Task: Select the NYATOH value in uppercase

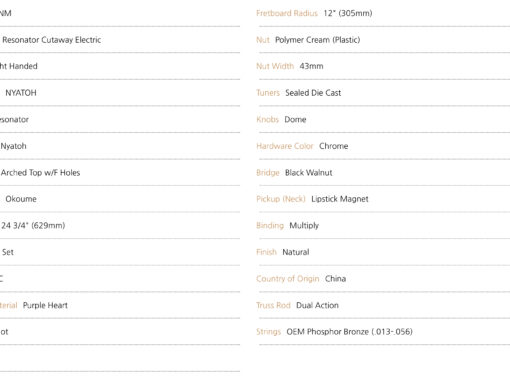Action: [21, 93]
